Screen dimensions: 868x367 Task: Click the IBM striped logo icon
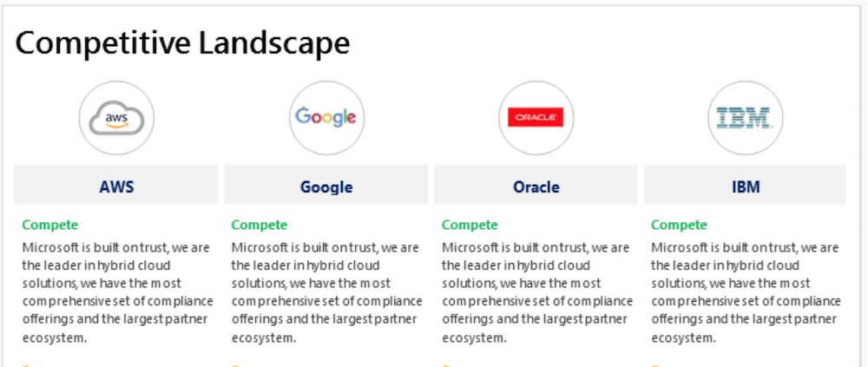click(745, 118)
